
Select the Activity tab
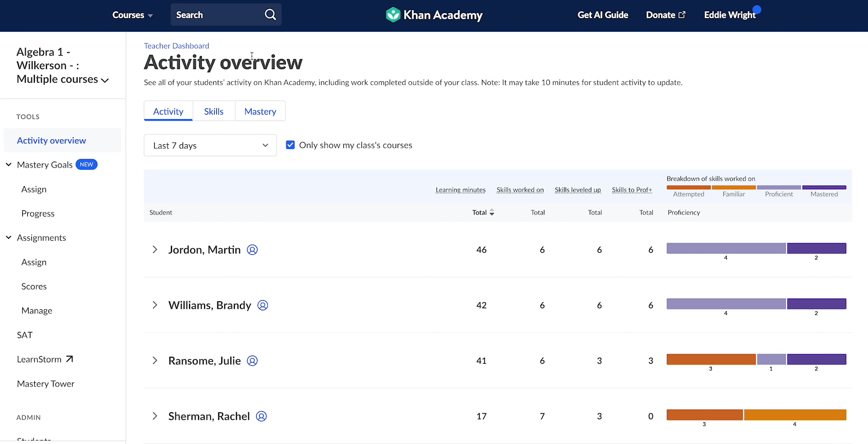pyautogui.click(x=168, y=111)
